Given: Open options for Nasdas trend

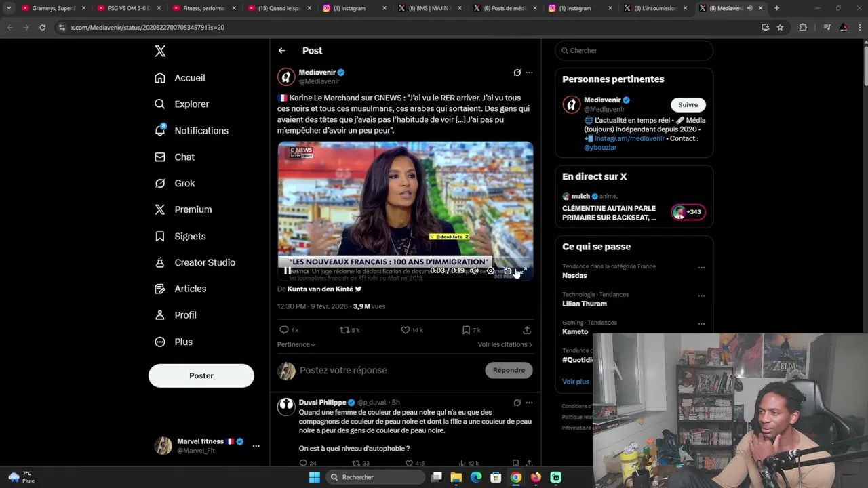Looking at the screenshot, I should pos(701,267).
